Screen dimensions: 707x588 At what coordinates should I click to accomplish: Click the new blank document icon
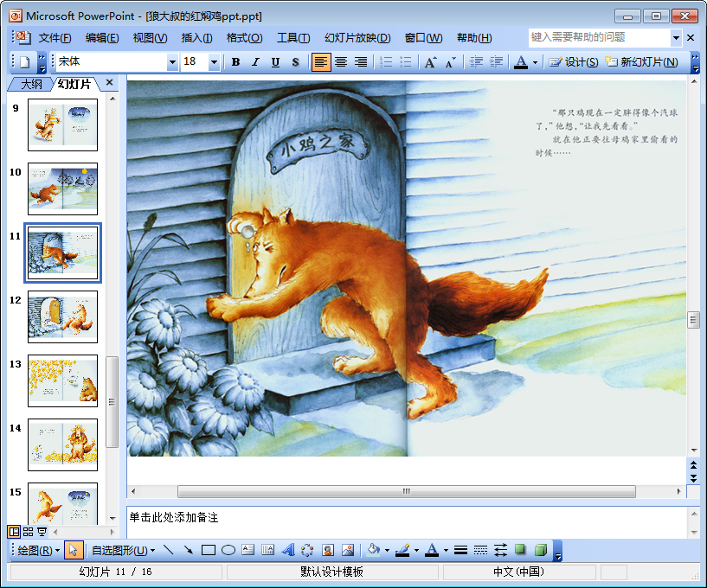pyautogui.click(x=24, y=62)
